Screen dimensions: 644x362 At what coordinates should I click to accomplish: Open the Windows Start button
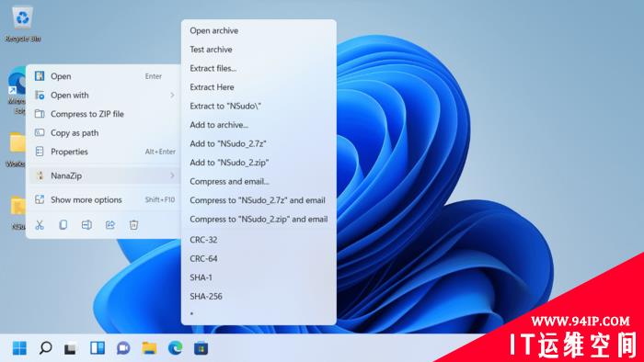[19, 348]
